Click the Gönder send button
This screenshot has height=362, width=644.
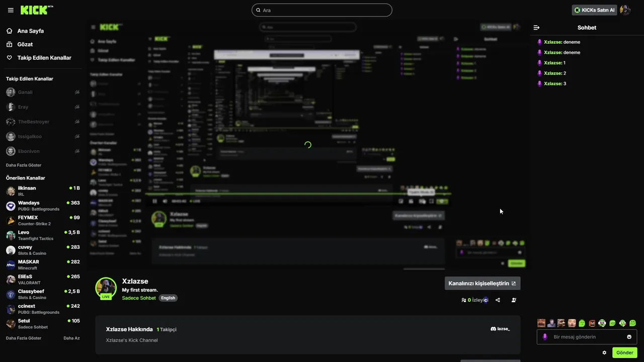[x=625, y=352]
